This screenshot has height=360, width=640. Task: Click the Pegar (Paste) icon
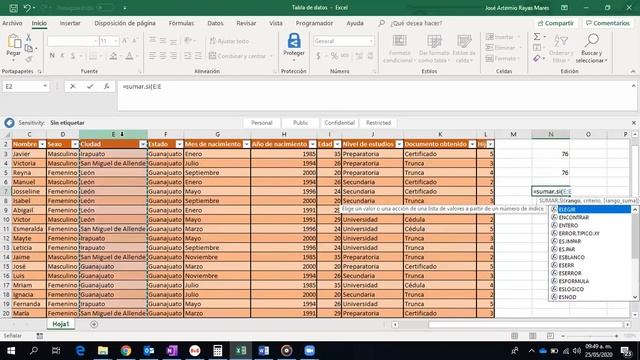point(14,41)
